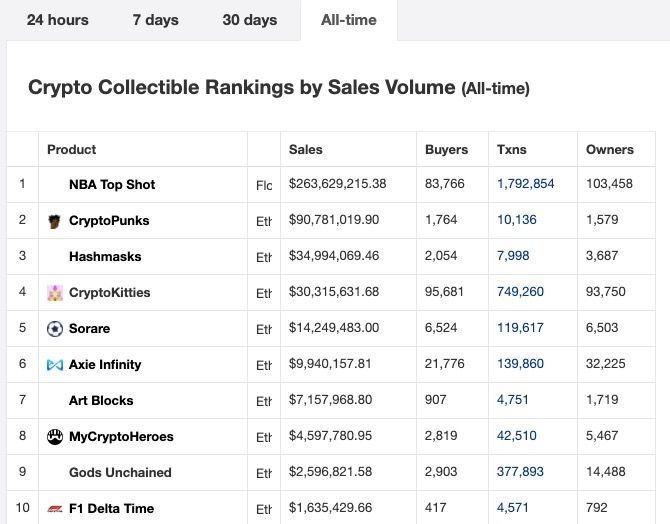Click the $2,596,821.58 sales value

[330, 471]
